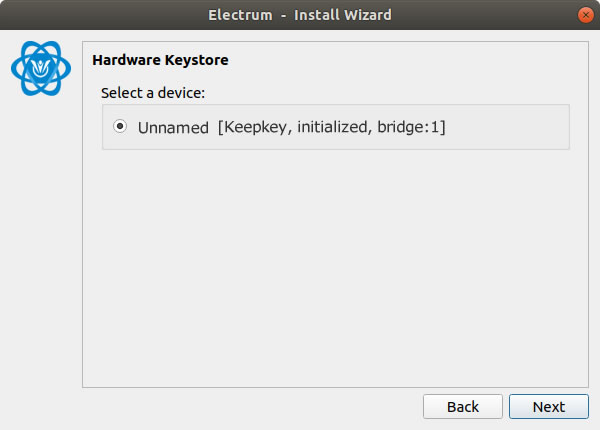
Task: Choose the "Unnamed" device name label
Action: [173, 127]
